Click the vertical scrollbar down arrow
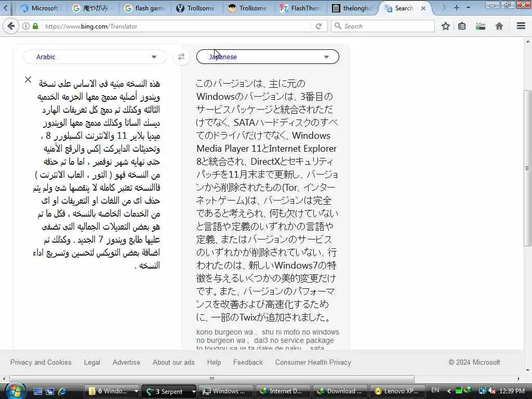532x399 pixels. pos(527,370)
